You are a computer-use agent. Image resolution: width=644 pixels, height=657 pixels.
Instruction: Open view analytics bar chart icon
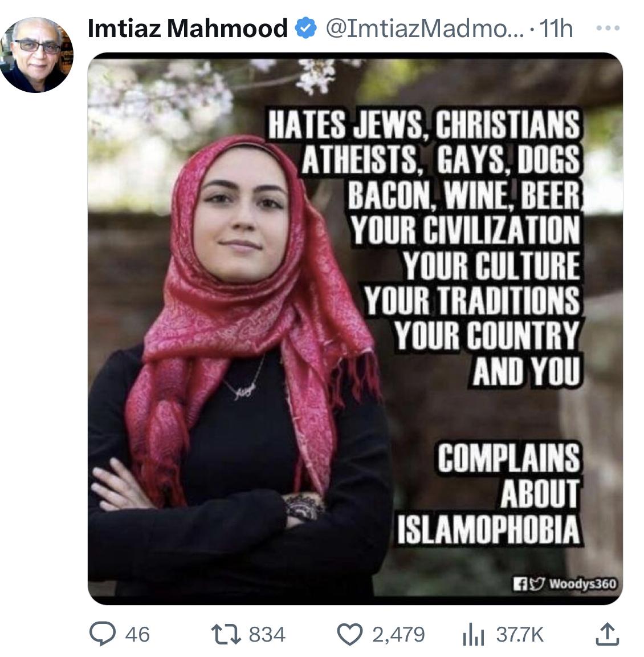[474, 634]
